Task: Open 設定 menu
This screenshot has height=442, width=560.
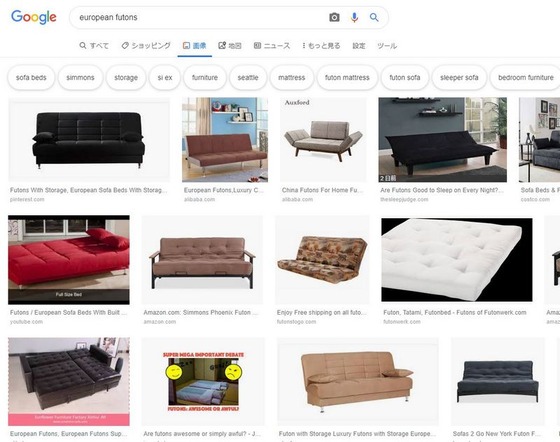Action: point(359,46)
